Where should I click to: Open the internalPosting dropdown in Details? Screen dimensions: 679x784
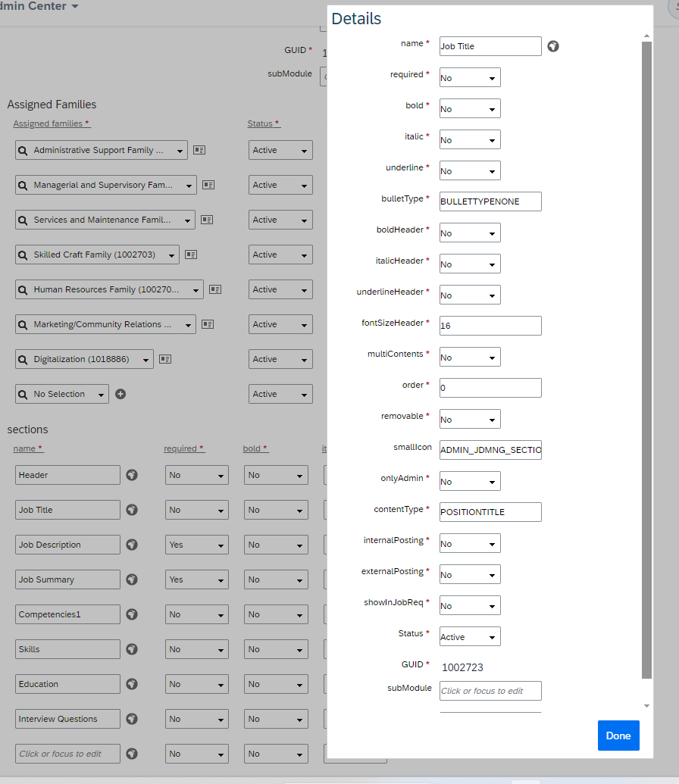tap(470, 543)
